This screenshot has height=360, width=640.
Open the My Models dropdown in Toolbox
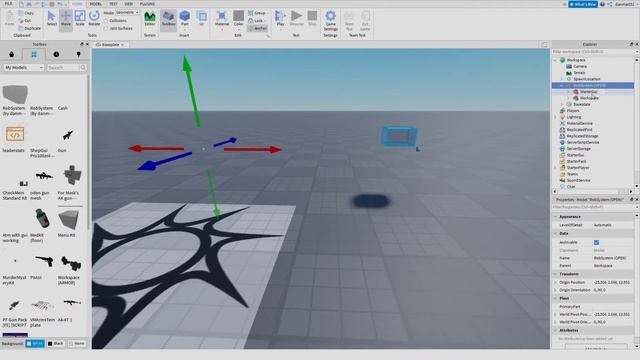[24, 67]
